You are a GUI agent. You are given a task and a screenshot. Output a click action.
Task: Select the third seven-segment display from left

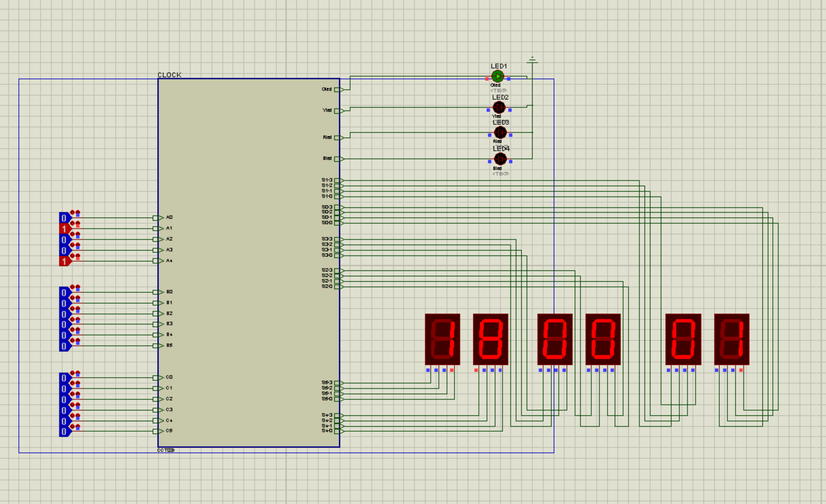[x=555, y=339]
